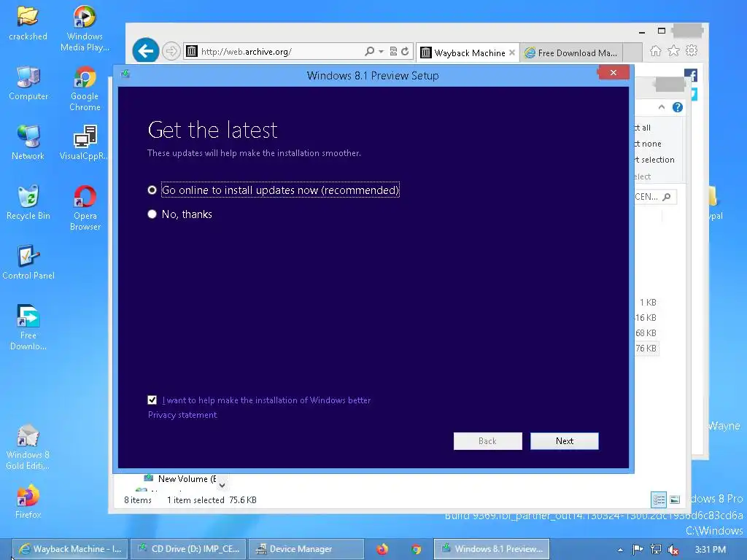Switch to Device Manager taskbar button

coord(307,549)
